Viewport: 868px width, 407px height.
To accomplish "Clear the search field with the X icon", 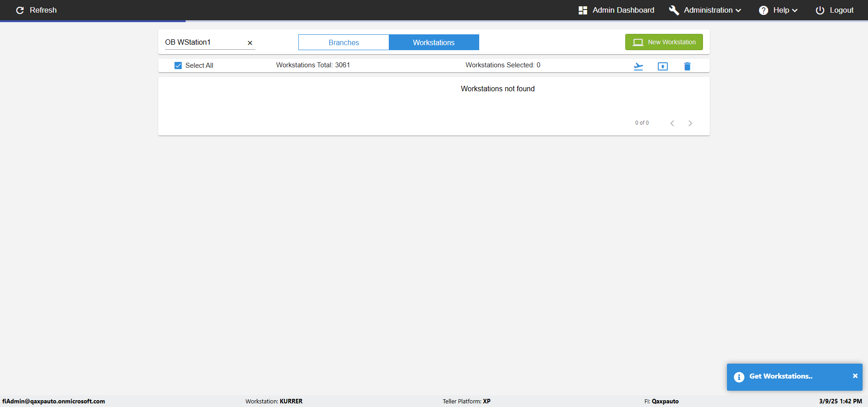I will coord(250,43).
